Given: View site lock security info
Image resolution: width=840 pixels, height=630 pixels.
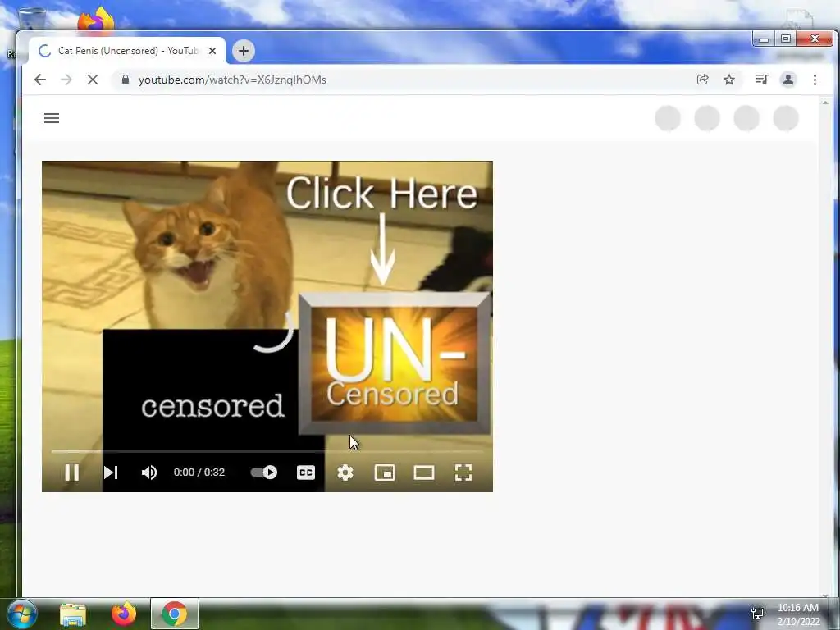Looking at the screenshot, I should point(126,80).
